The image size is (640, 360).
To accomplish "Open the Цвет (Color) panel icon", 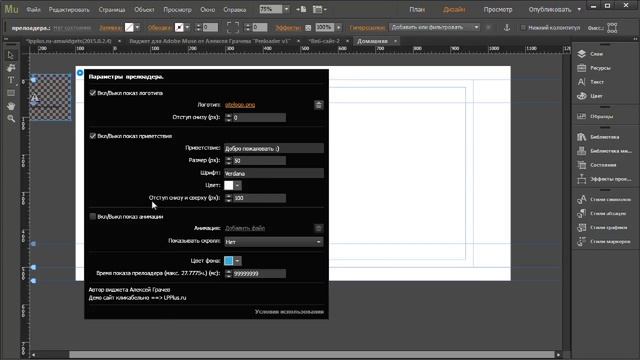I will pos(582,96).
